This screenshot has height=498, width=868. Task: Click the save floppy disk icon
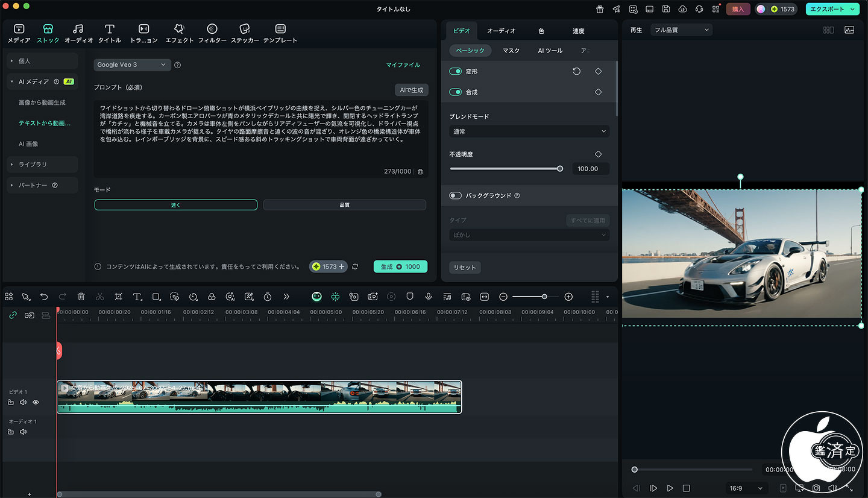tap(666, 9)
